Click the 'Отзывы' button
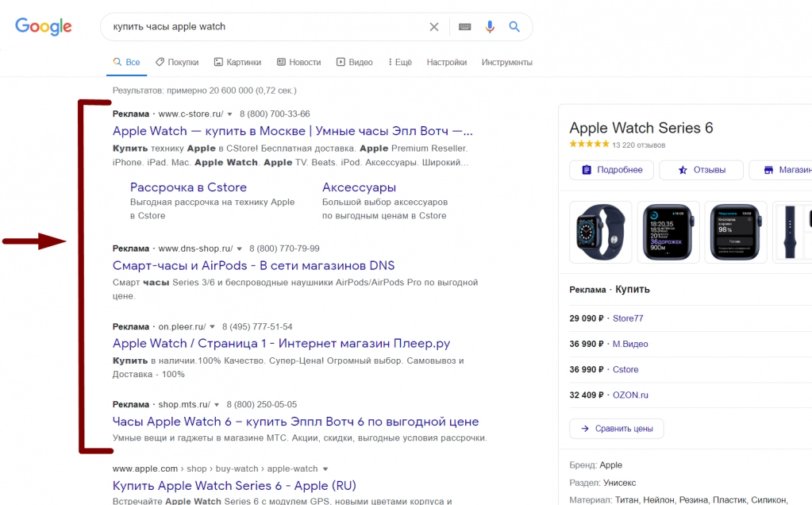The width and height of the screenshot is (812, 505). point(701,170)
